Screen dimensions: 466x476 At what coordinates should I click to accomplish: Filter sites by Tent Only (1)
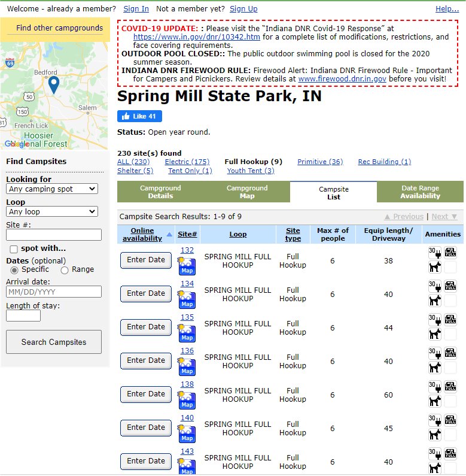click(190, 171)
